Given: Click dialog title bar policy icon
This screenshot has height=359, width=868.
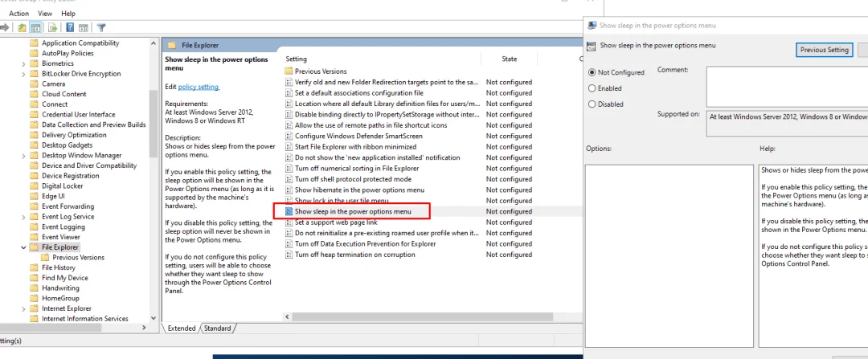Looking at the screenshot, I should (592, 26).
